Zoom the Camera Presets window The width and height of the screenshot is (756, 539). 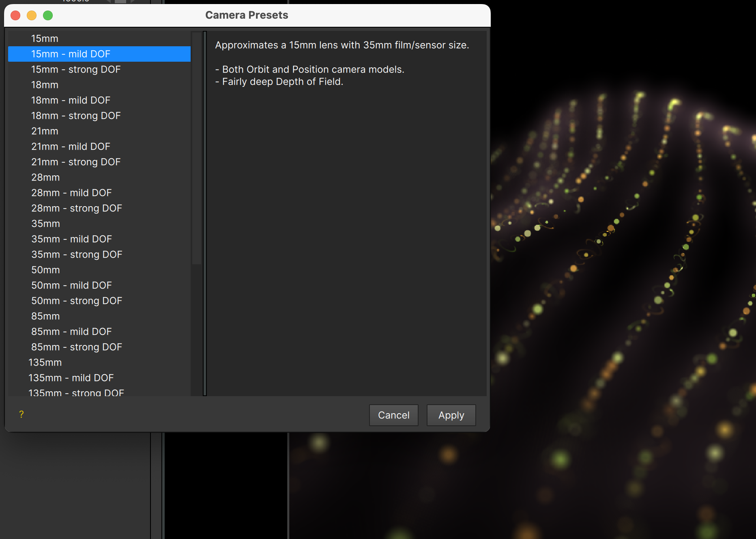[48, 15]
